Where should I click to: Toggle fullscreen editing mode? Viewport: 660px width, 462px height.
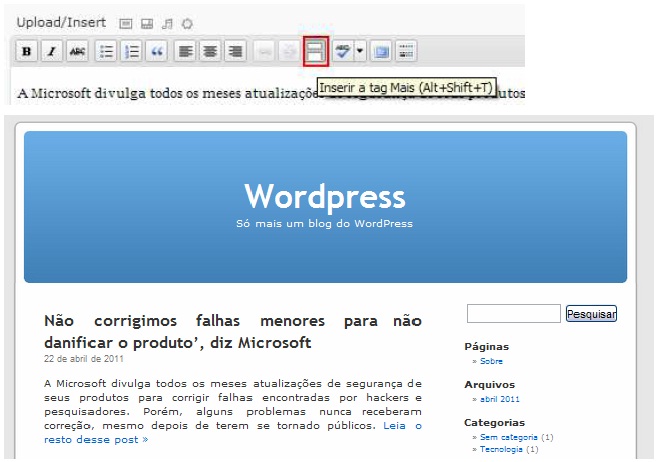[381, 51]
